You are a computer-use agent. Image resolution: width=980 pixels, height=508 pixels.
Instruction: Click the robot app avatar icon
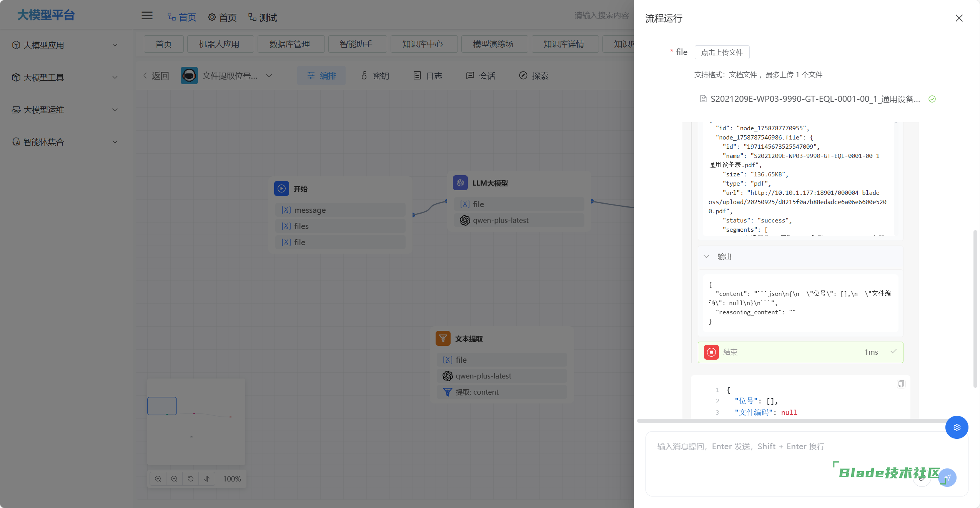pyautogui.click(x=189, y=76)
